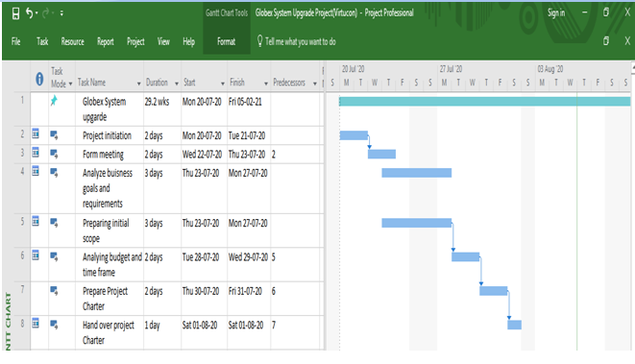Screen dimensions: 635x364
Task: Click the manually scheduled pin icon in row 1
Action: (x=54, y=101)
